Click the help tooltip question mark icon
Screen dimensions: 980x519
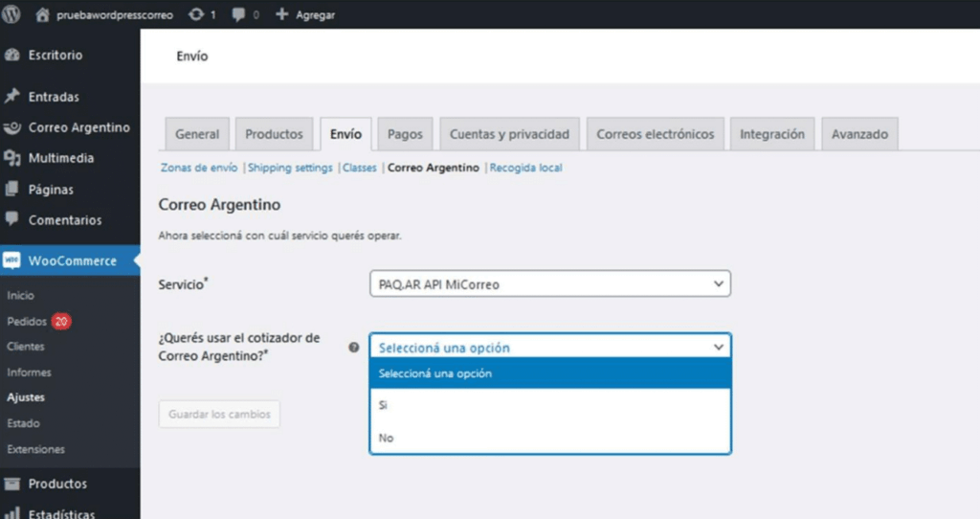[x=354, y=347]
